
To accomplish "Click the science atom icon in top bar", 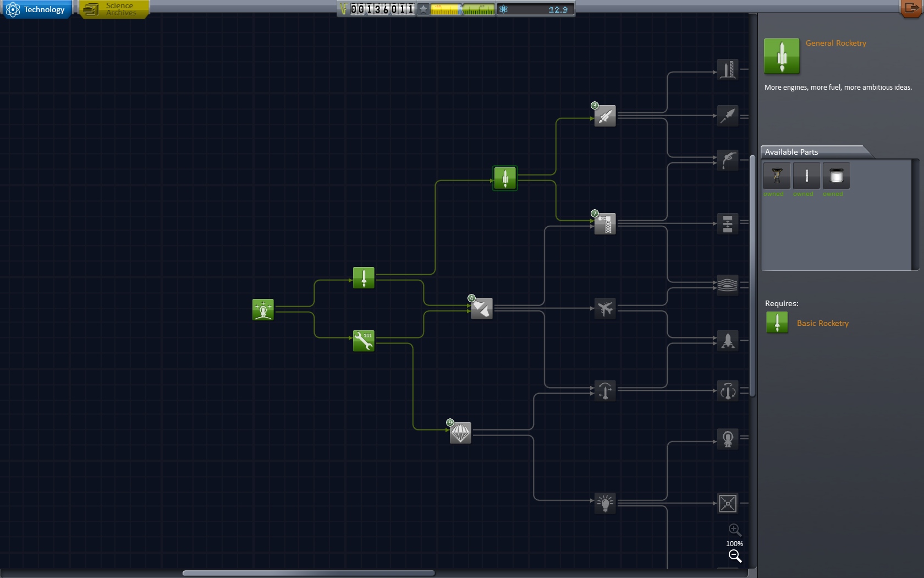I will [x=503, y=9].
